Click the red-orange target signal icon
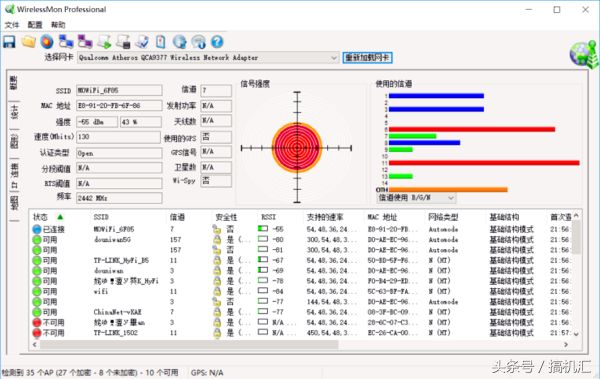 (47, 41)
